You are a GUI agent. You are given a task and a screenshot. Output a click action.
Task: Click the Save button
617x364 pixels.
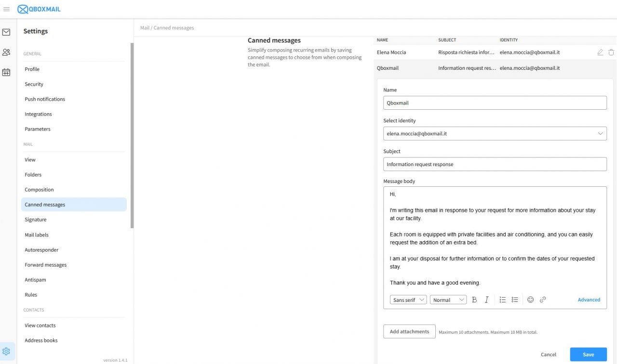pos(588,354)
